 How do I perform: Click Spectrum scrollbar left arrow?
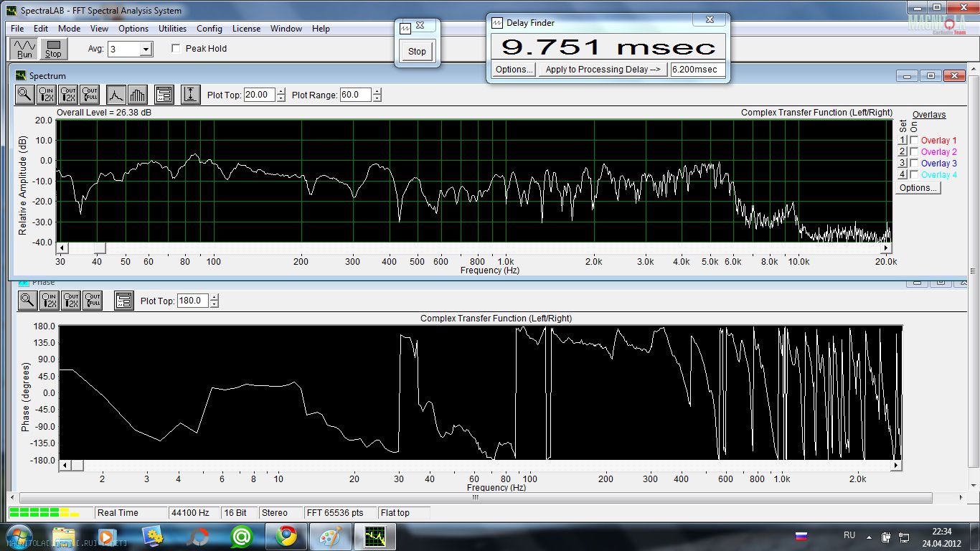pyautogui.click(x=62, y=248)
